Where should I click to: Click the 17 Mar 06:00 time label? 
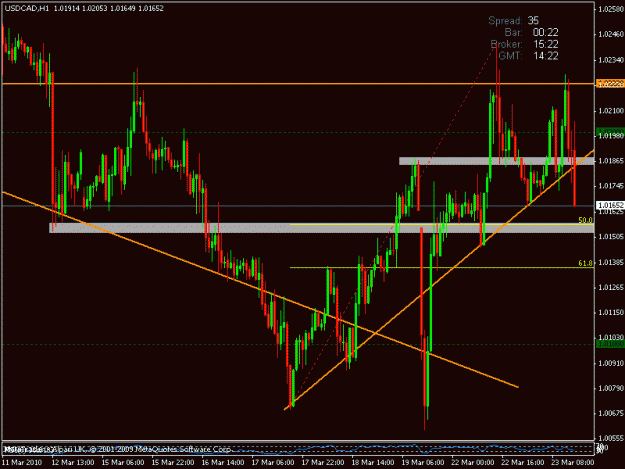(273, 463)
